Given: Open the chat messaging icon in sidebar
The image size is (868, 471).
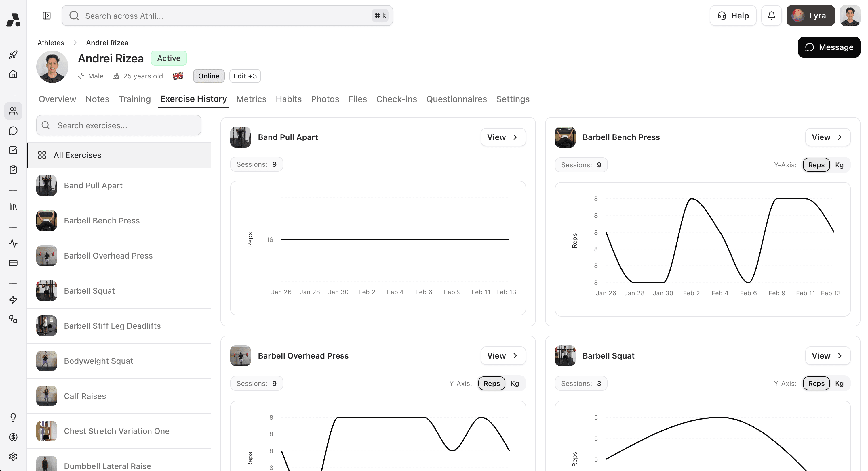Looking at the screenshot, I should [x=14, y=130].
